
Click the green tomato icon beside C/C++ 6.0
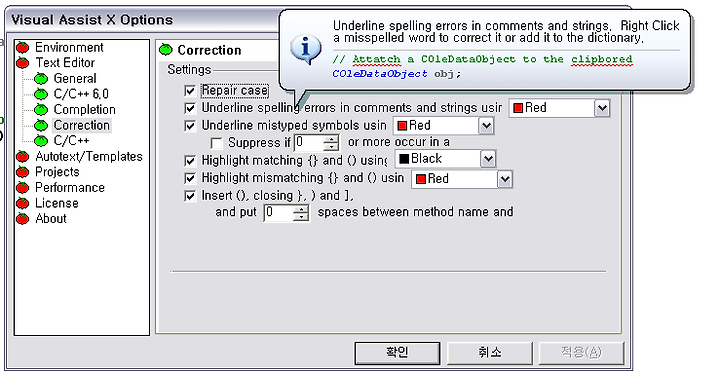click(x=41, y=94)
